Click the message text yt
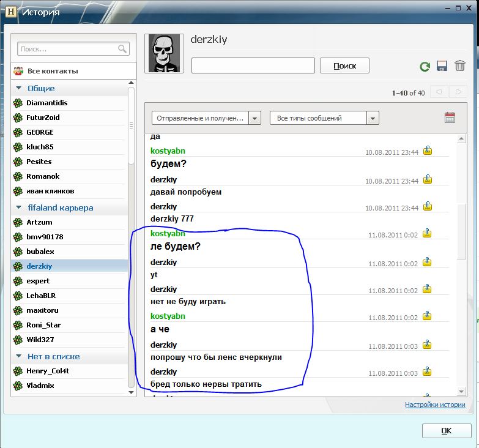 tap(154, 275)
